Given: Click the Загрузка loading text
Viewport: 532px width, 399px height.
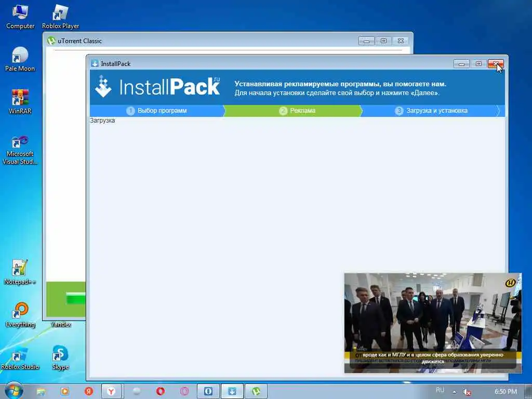Looking at the screenshot, I should (102, 121).
